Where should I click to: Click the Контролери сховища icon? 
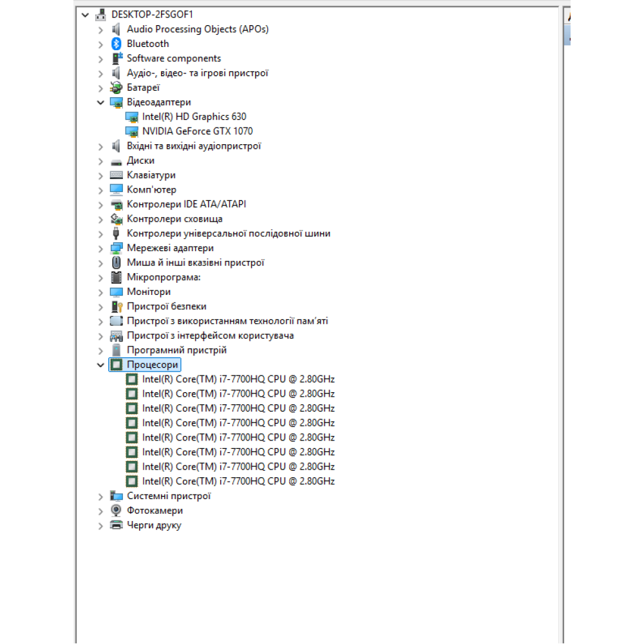click(116, 219)
